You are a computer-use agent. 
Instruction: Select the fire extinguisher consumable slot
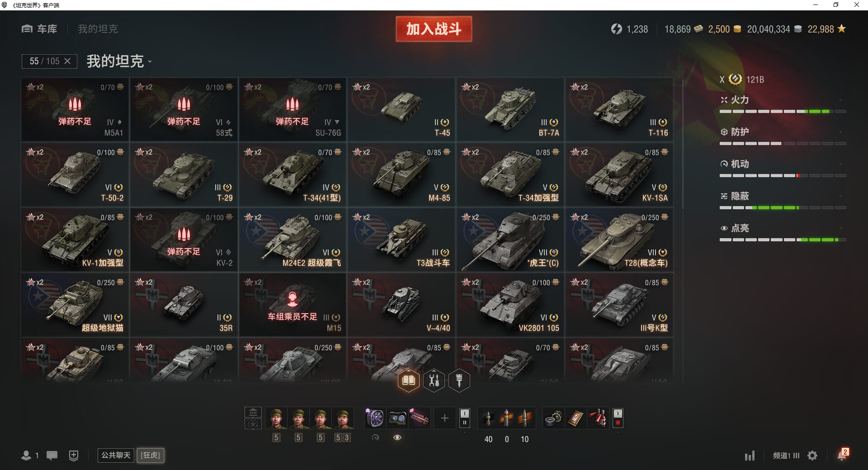598,418
